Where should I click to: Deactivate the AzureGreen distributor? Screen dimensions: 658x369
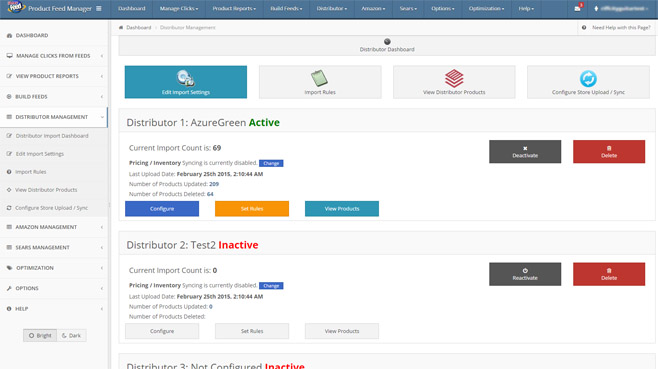coord(525,152)
